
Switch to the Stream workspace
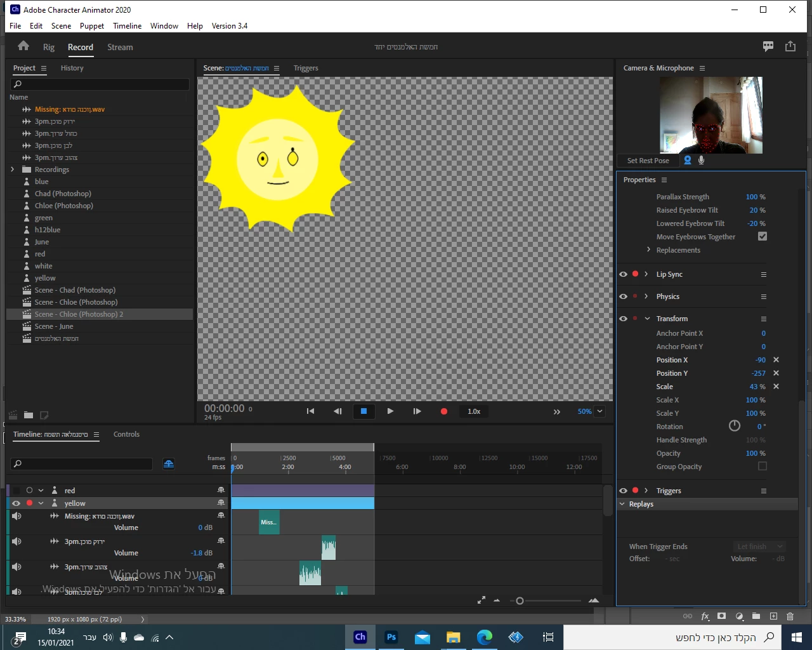[x=120, y=47]
